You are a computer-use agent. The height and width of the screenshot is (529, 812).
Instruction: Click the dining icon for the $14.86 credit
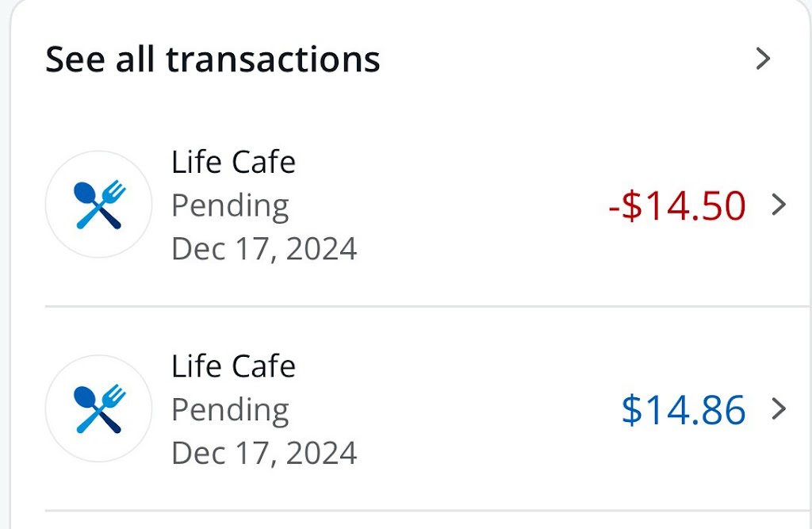[99, 408]
